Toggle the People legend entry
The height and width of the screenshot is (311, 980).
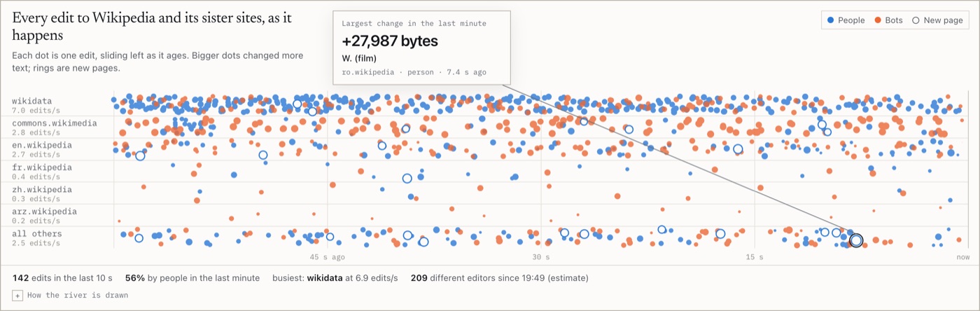846,20
